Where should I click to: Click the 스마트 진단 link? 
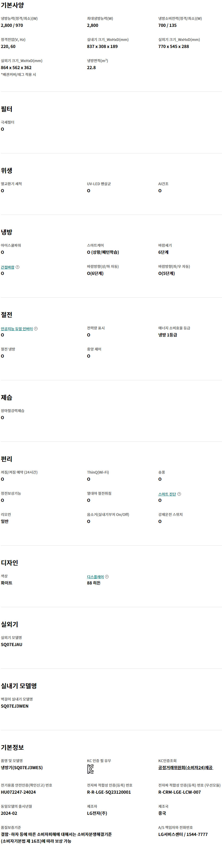pyautogui.click(x=167, y=494)
